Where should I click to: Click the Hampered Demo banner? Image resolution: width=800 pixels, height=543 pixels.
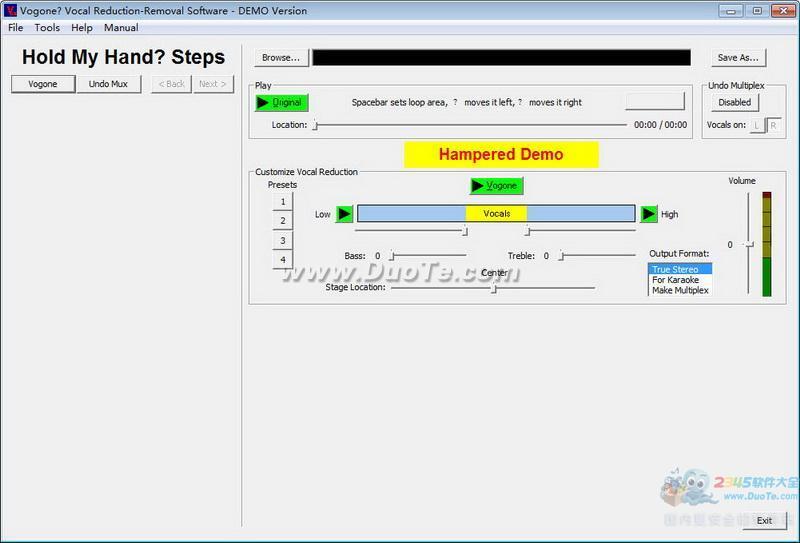pyautogui.click(x=501, y=155)
